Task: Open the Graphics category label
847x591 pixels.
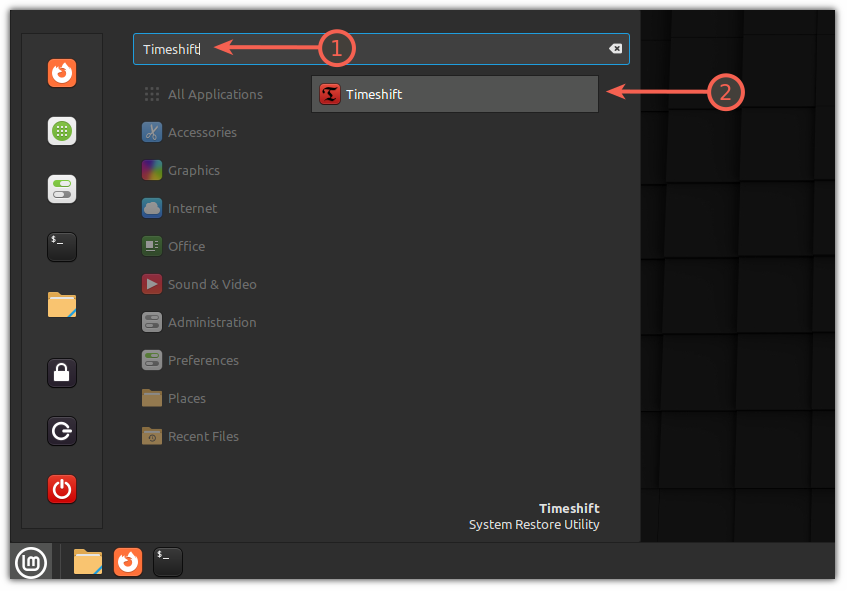Action: (x=193, y=171)
